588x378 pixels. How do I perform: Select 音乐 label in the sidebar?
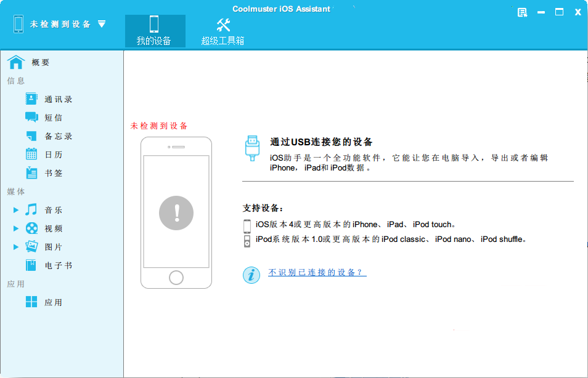(54, 210)
